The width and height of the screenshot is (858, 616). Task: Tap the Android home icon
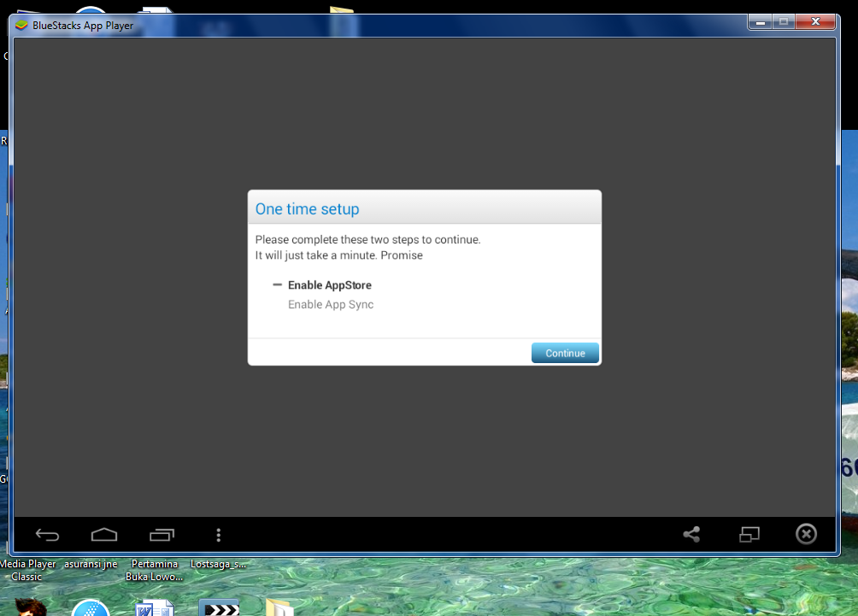(x=104, y=535)
